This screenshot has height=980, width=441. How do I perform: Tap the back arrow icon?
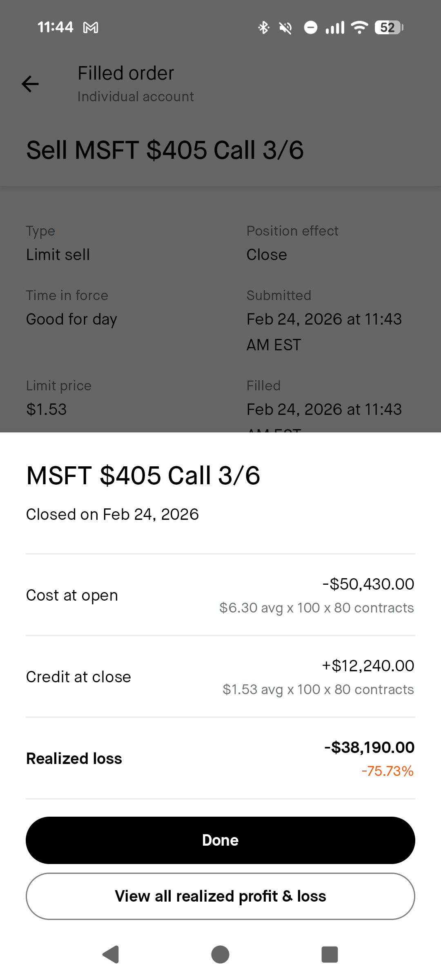click(30, 84)
